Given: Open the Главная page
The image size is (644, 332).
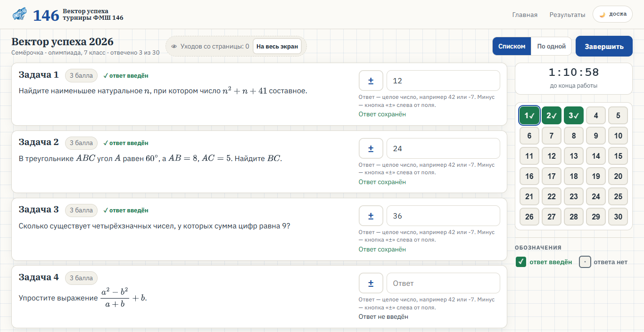Looking at the screenshot, I should point(525,15).
